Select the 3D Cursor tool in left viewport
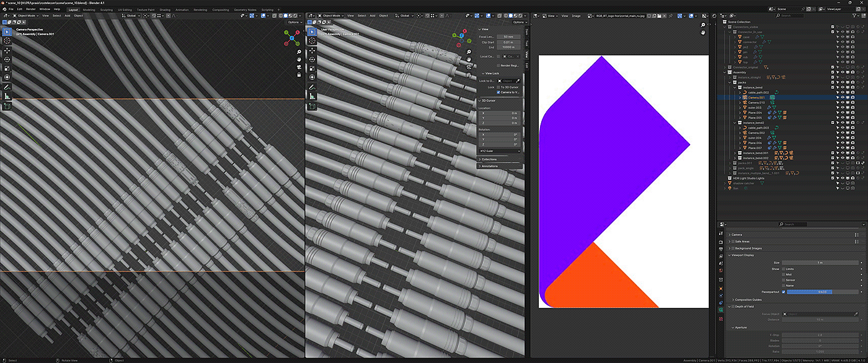 [x=7, y=40]
